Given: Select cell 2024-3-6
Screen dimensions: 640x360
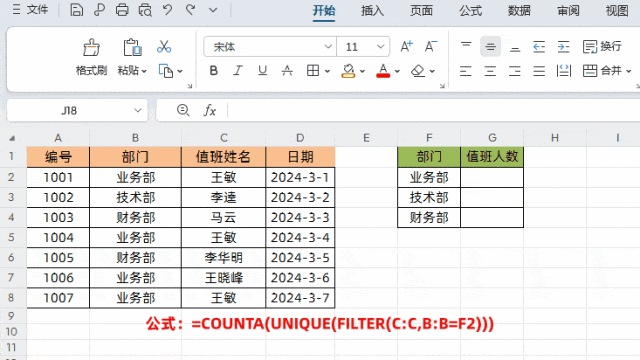Looking at the screenshot, I should (x=300, y=278).
